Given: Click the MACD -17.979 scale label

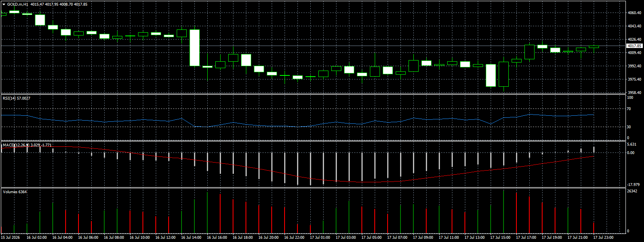Looking at the screenshot, I should [x=634, y=185].
